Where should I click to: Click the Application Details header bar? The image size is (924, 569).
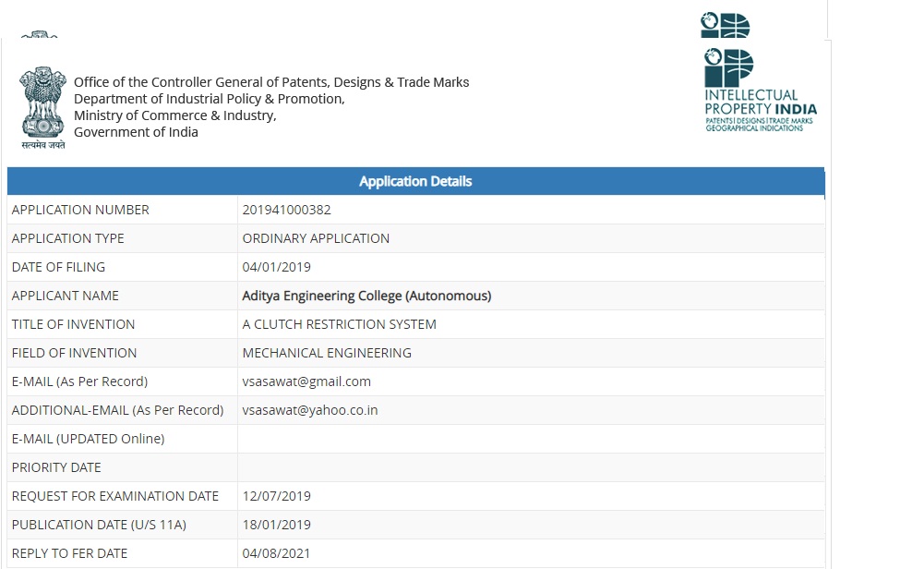pos(415,181)
